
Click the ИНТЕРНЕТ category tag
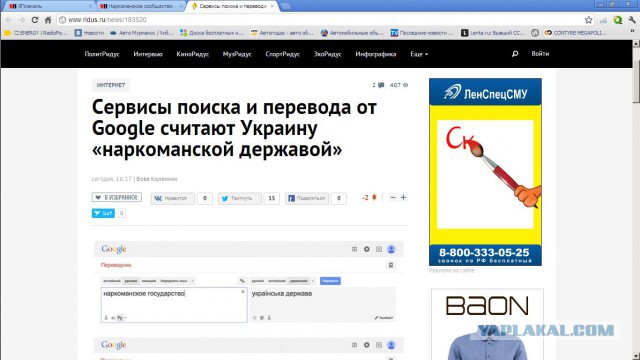click(111, 85)
